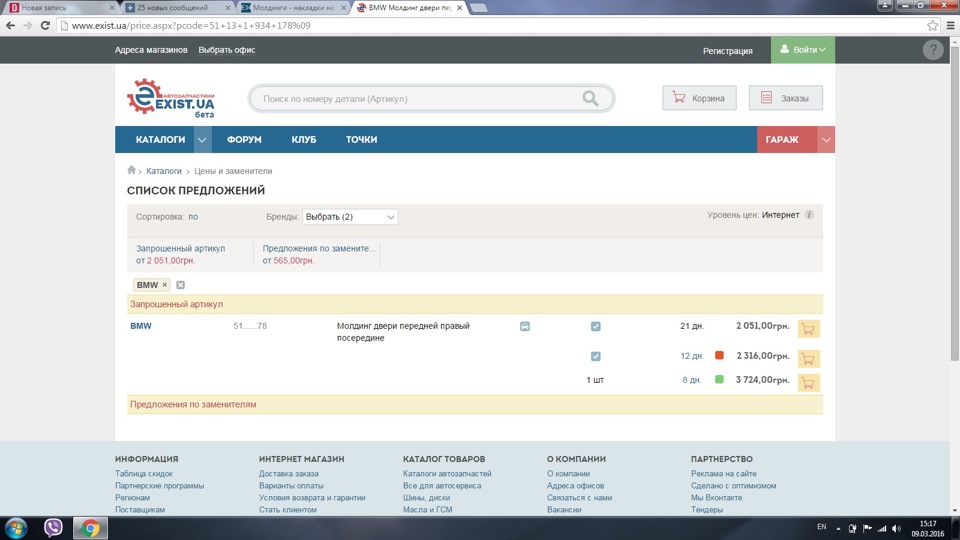This screenshot has width=960, height=540.
Task: Open the Exist.ua logo homepage
Action: click(x=171, y=98)
